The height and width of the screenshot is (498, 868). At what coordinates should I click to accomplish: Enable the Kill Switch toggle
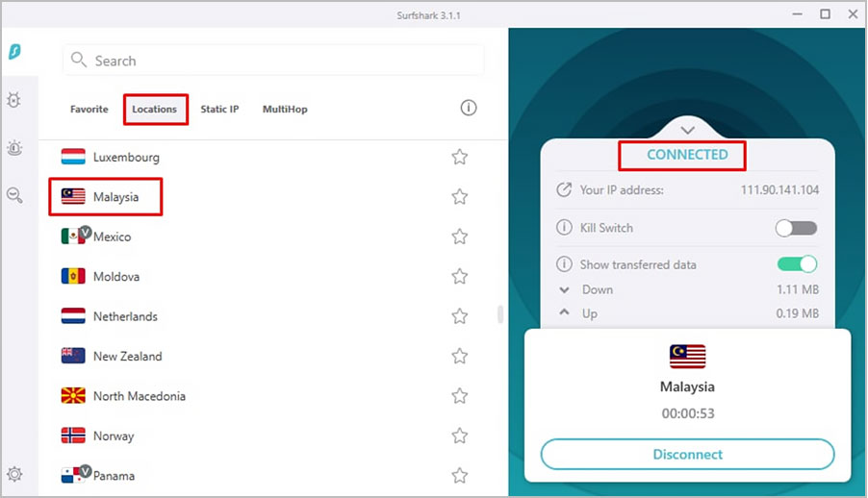(796, 228)
